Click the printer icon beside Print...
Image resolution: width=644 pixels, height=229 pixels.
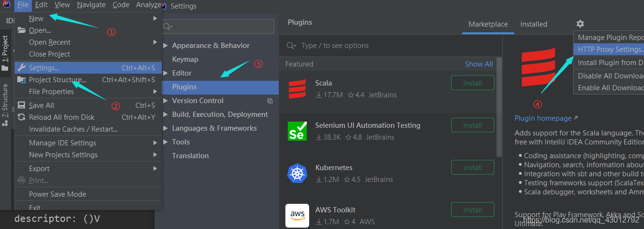(21, 181)
